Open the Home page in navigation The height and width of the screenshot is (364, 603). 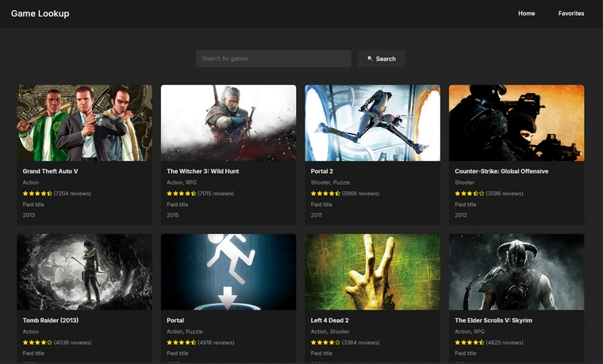point(526,13)
